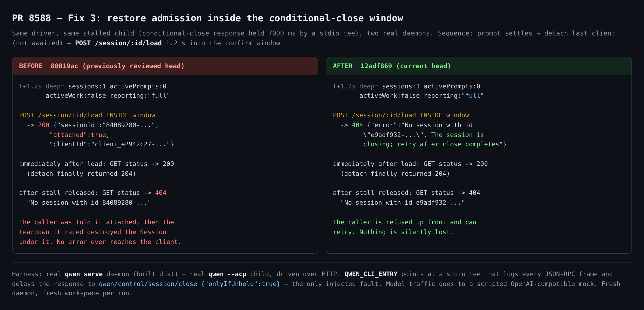Select the AFTER 12adf869 panel header
Image resolution: width=644 pixels, height=310 pixels.
coord(479,66)
